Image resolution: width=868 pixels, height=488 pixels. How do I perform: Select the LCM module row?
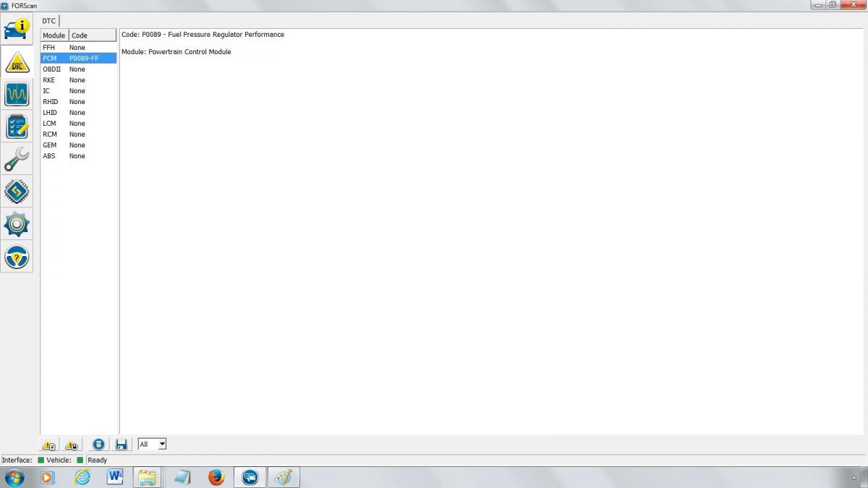pyautogui.click(x=78, y=124)
